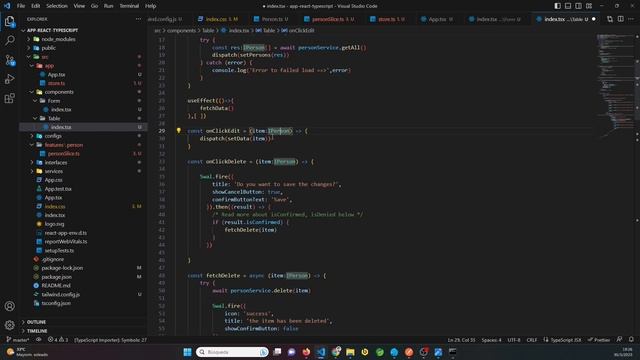The height and width of the screenshot is (360, 640).
Task: Switch to the App.tsx tab
Action: [x=437, y=19]
